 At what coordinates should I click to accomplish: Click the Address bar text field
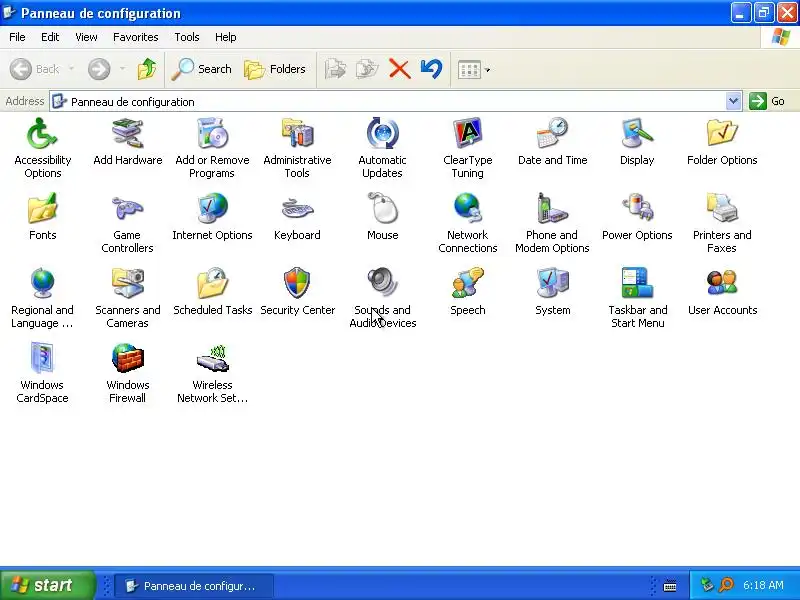(x=388, y=102)
